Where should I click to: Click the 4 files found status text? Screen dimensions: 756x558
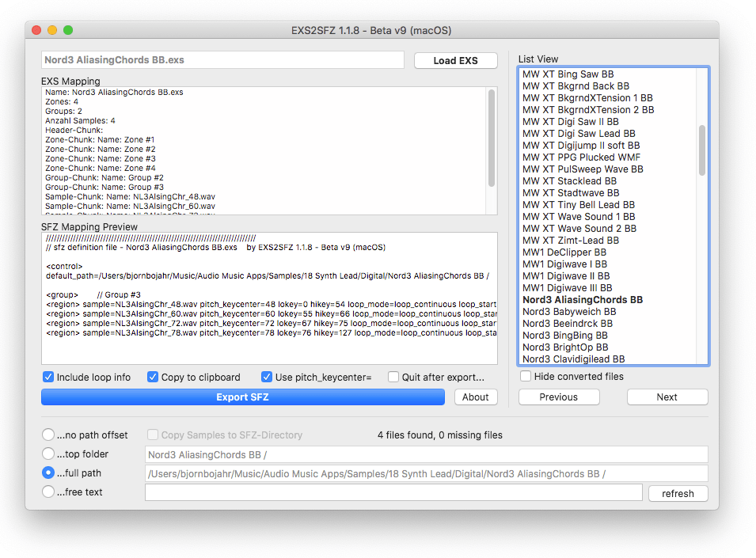coord(439,435)
